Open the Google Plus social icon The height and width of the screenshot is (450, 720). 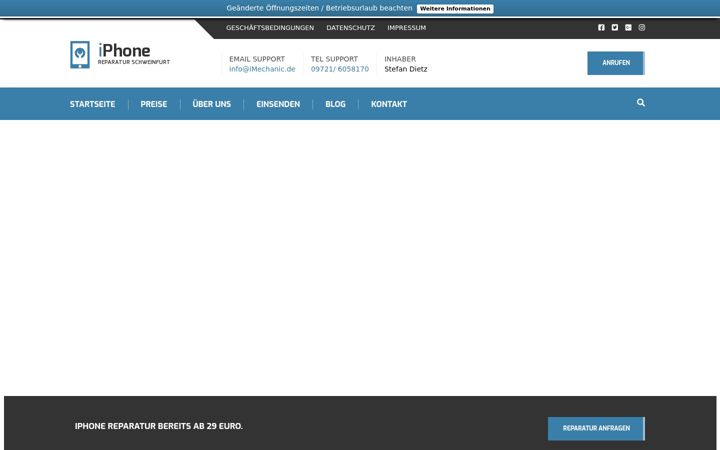click(x=628, y=28)
